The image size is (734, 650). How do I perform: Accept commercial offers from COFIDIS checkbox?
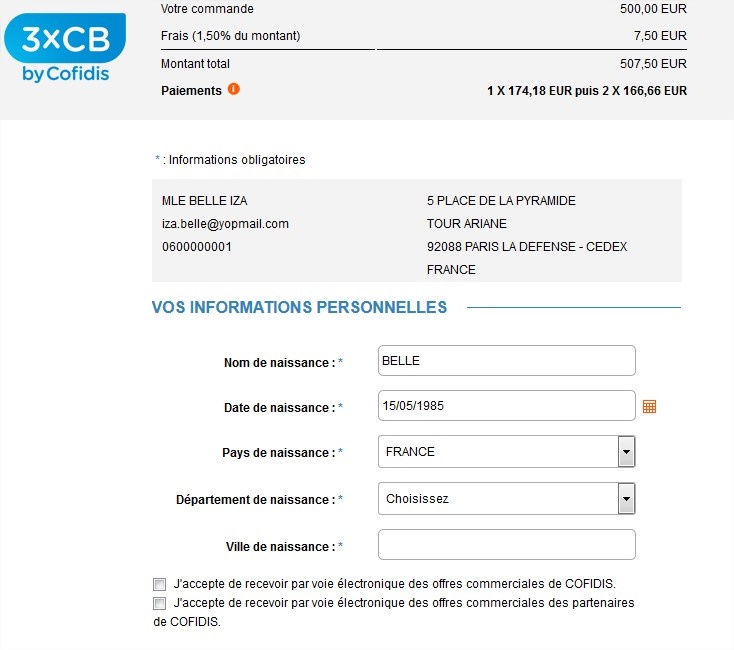pyautogui.click(x=159, y=584)
